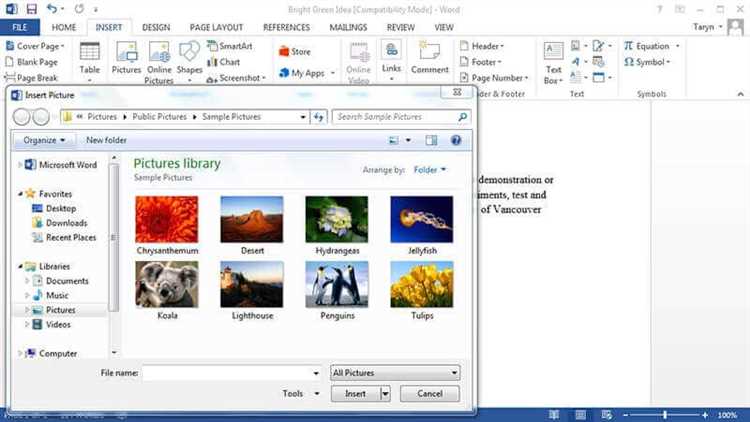This screenshot has width=750, height=422.
Task: Click the Pictures icon in ribbon
Action: (127, 58)
